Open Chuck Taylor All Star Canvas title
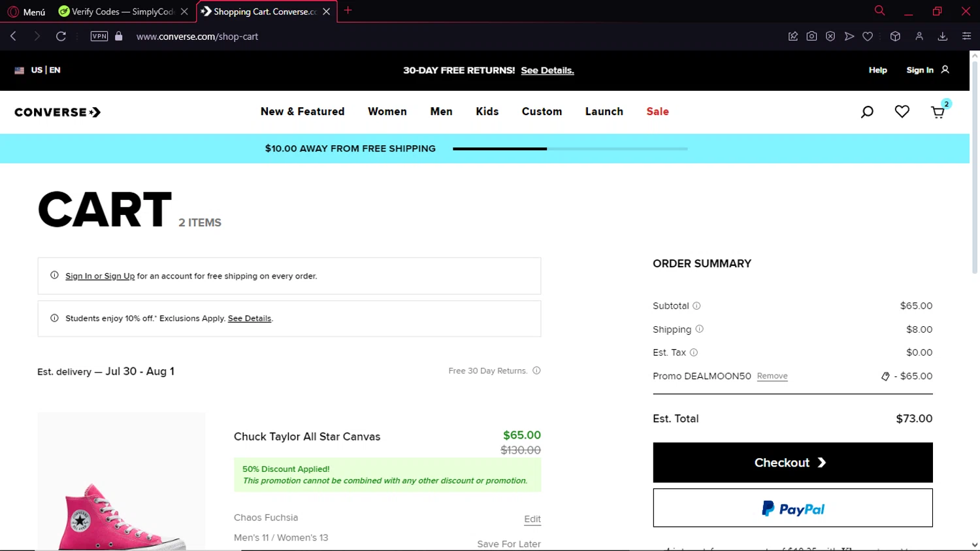This screenshot has width=980, height=551. tap(307, 437)
